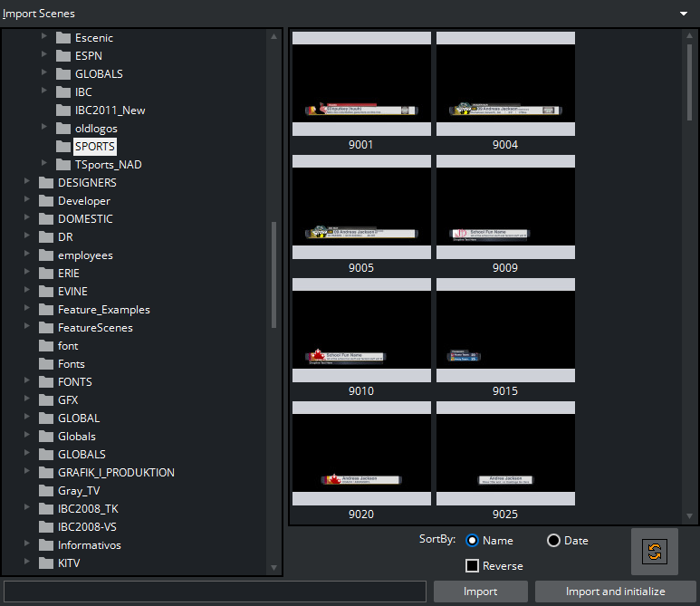Screen dimensions: 700x606
Task: Select the Feature_Examples folder
Action: (103, 310)
